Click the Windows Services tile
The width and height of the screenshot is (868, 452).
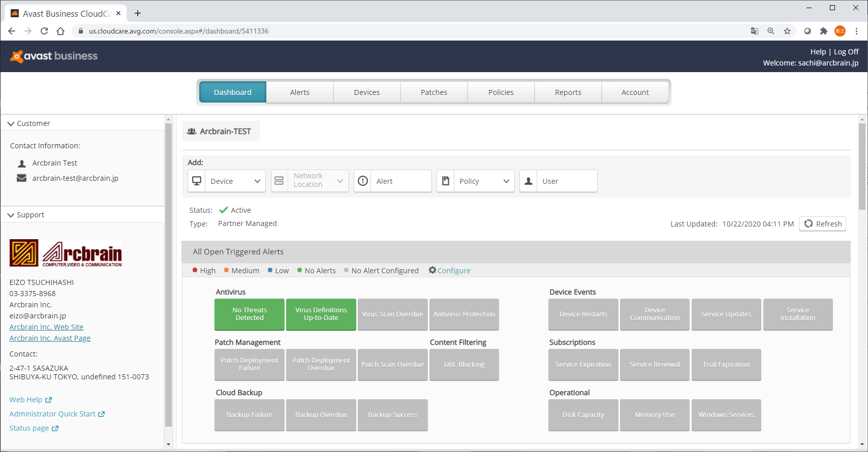click(727, 415)
